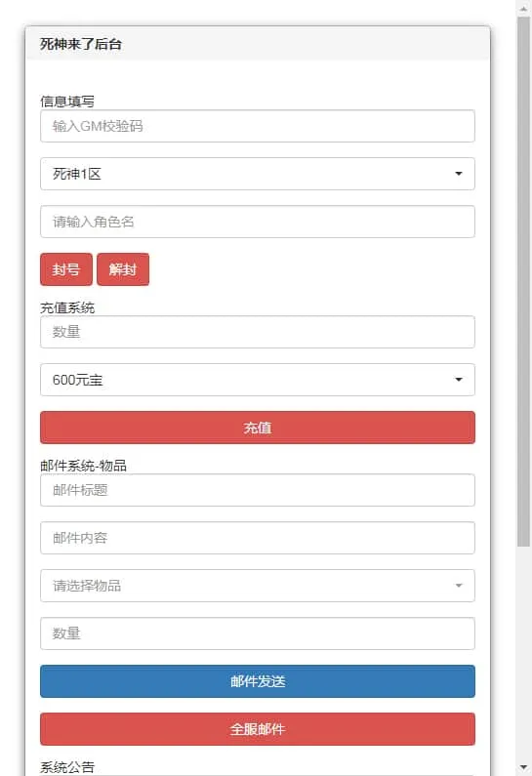This screenshot has width=532, height=776.
Task: Click the GM verification code input field
Action: 258,126
